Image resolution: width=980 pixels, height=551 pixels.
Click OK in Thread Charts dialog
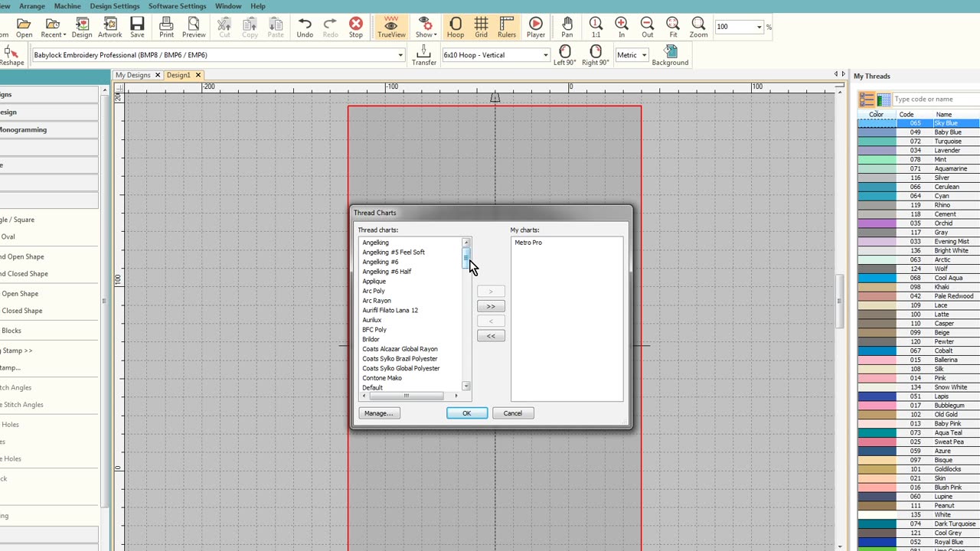point(467,413)
